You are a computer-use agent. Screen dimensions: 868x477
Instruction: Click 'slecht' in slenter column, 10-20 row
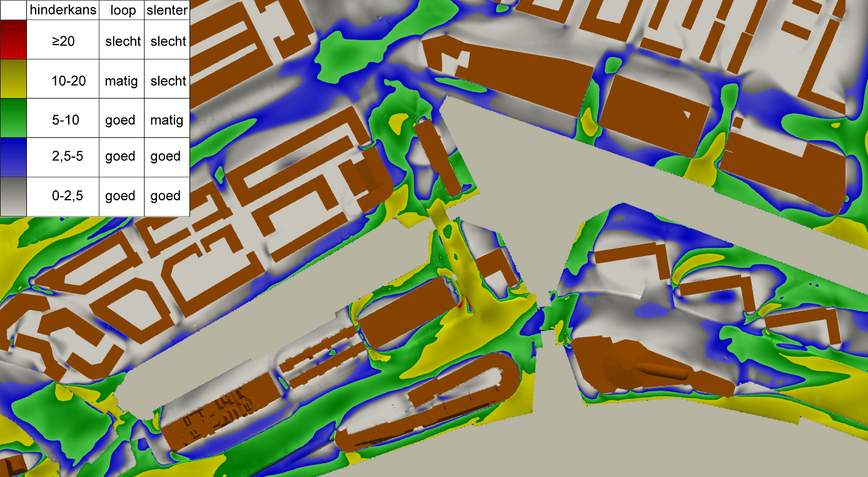tap(168, 81)
